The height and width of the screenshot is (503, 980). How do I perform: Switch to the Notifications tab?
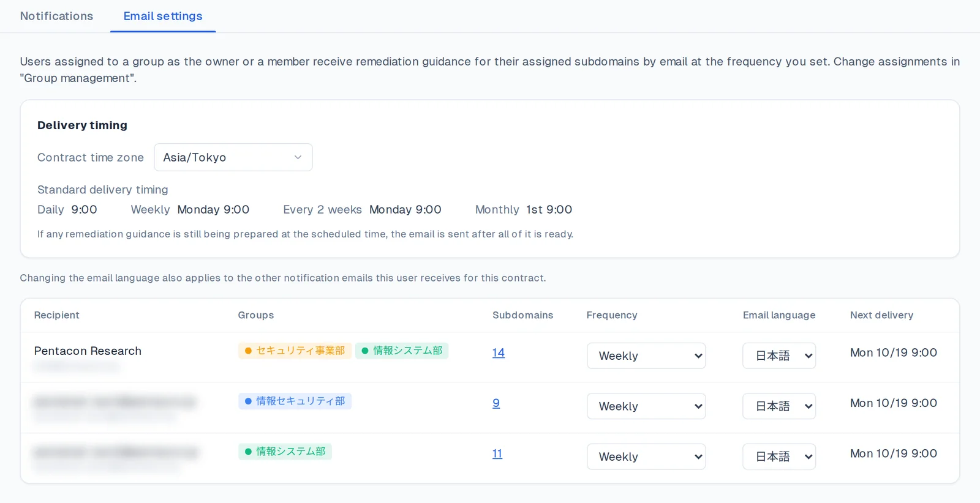pos(56,16)
